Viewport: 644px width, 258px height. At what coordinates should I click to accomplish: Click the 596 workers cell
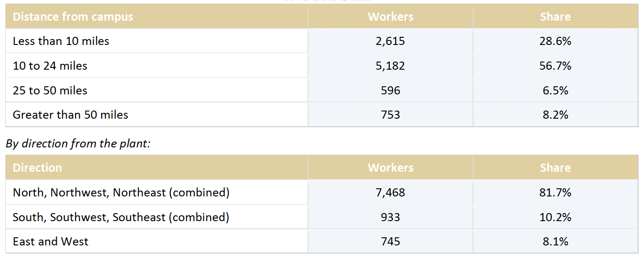click(390, 90)
